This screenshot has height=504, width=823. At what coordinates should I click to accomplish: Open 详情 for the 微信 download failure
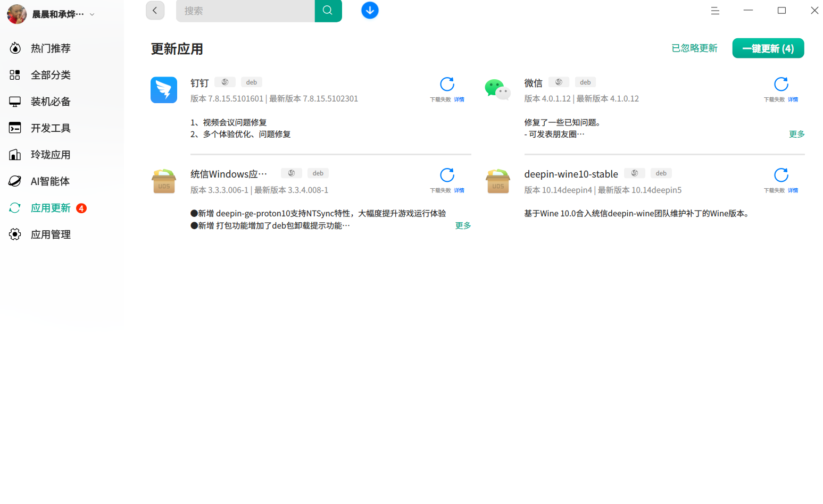click(793, 99)
